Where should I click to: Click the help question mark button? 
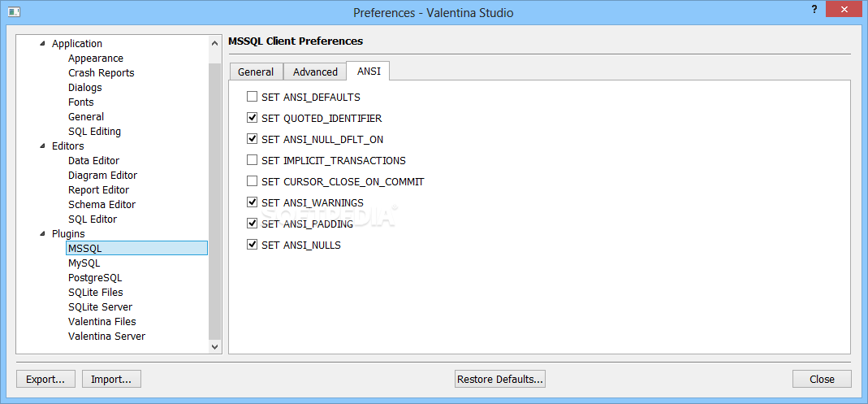point(814,9)
